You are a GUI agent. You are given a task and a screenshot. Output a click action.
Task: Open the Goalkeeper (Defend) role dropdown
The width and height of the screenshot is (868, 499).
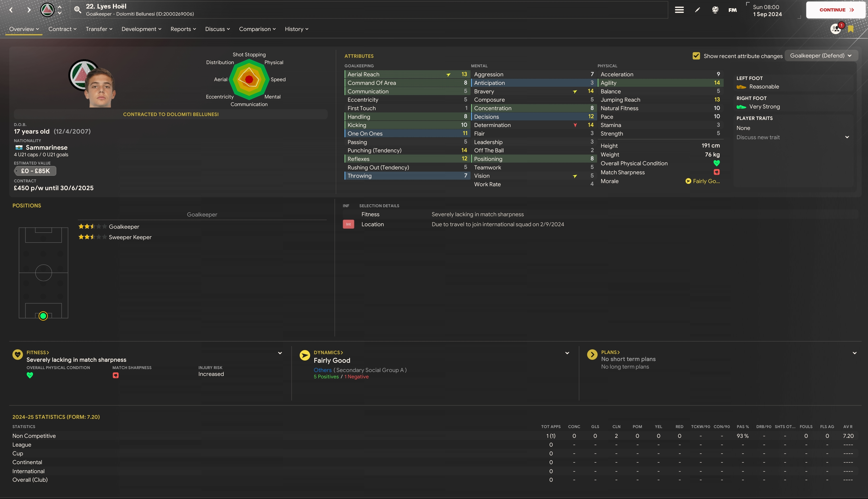click(x=821, y=56)
